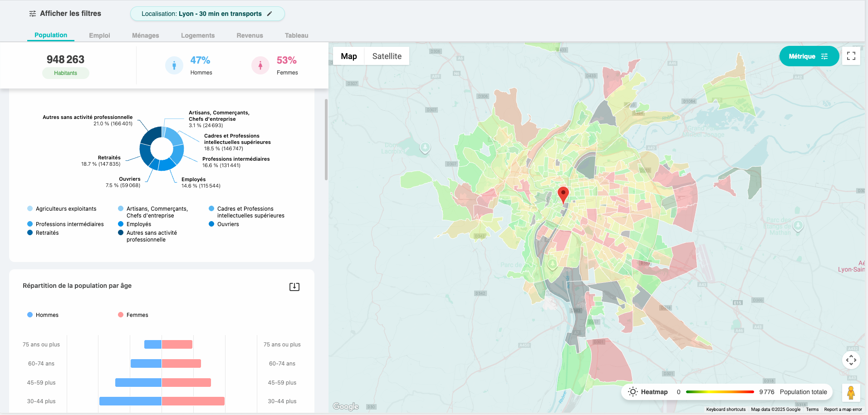Open the map camera pan controls
Screen dimensions: 868x415
click(851, 360)
